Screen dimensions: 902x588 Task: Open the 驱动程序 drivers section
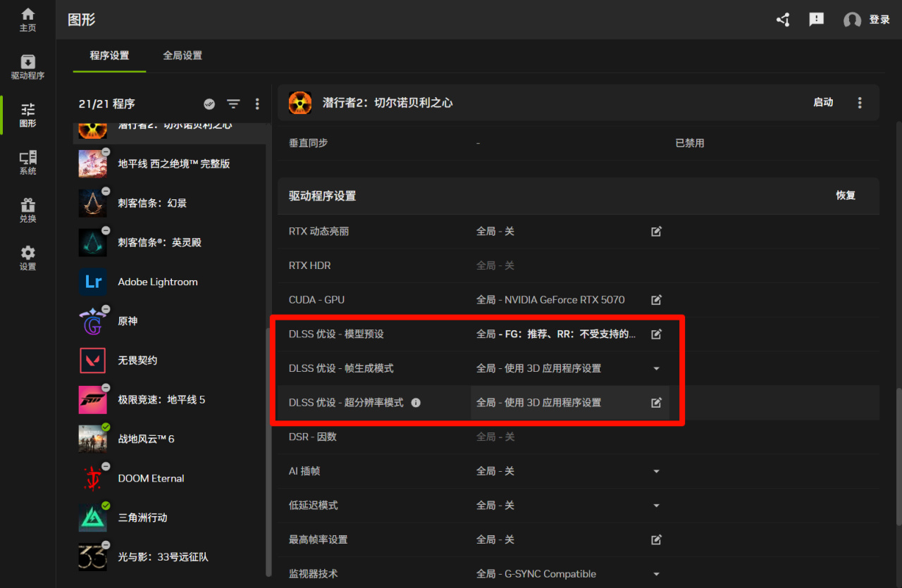pyautogui.click(x=27, y=67)
